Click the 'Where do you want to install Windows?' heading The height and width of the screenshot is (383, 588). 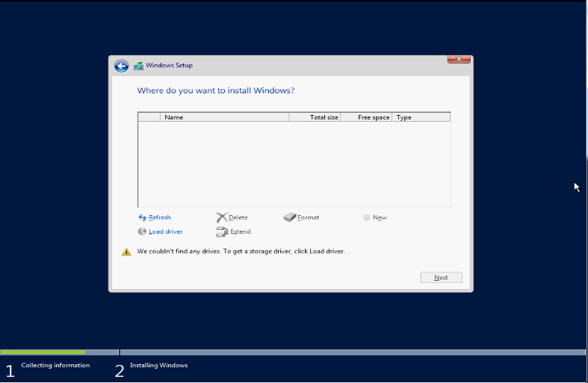216,90
